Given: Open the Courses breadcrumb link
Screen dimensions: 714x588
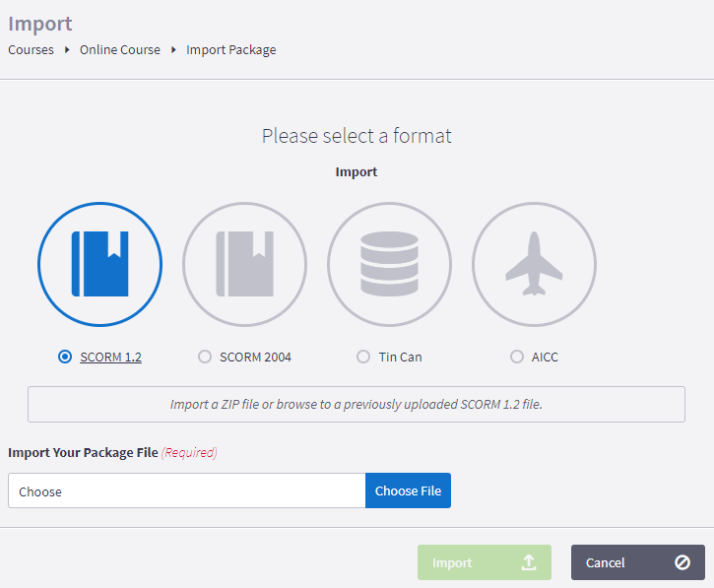Looking at the screenshot, I should click(31, 49).
